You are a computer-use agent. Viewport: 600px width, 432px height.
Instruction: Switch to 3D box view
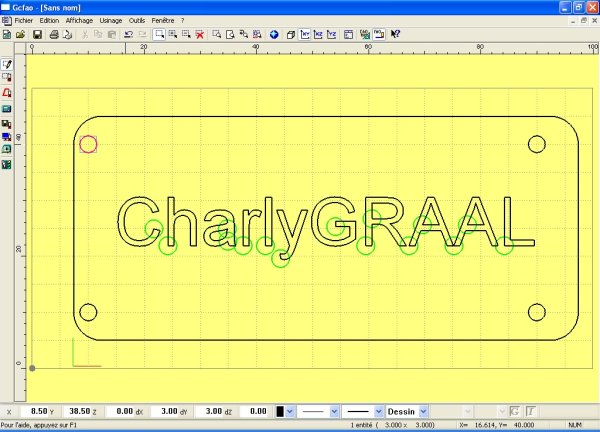click(291, 35)
